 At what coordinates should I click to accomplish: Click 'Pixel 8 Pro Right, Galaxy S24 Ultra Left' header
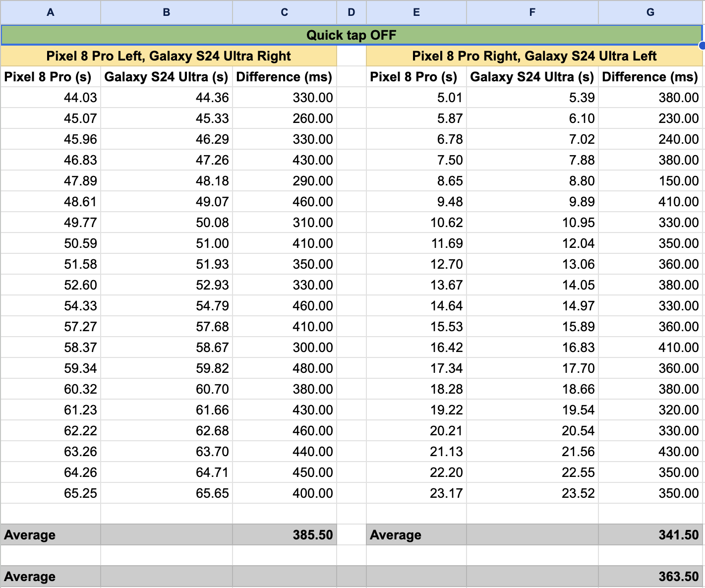tap(534, 56)
